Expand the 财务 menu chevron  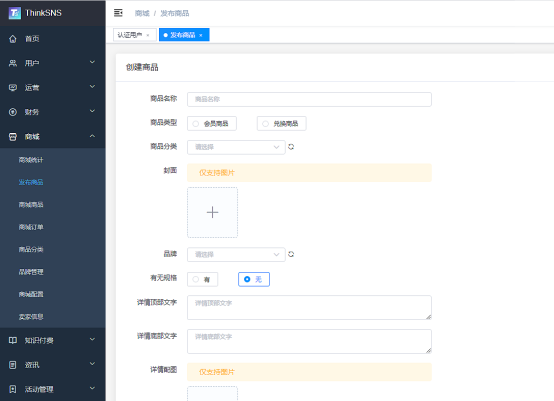click(92, 111)
